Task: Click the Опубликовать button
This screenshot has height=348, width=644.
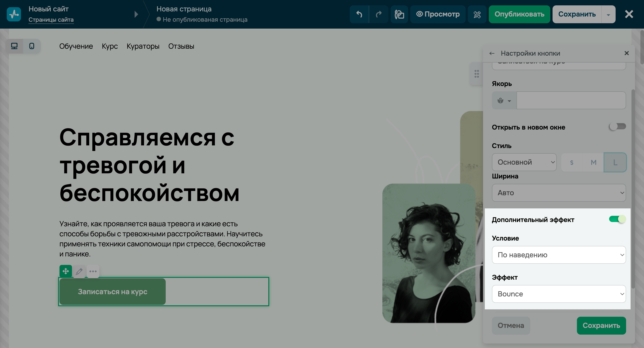Action: tap(519, 14)
